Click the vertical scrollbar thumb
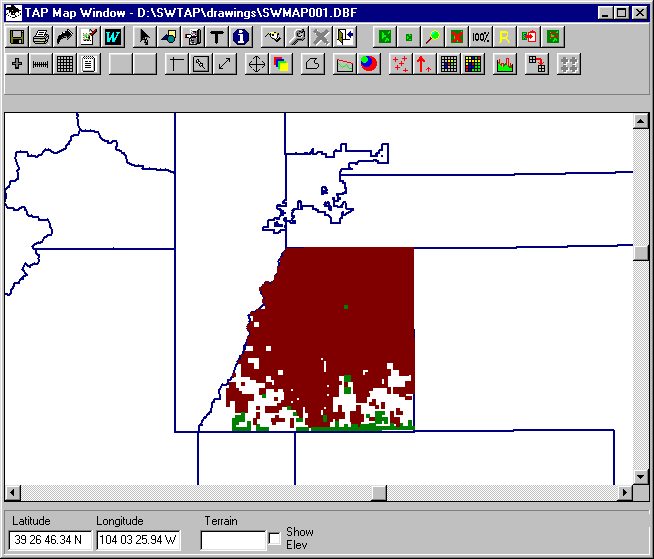This screenshot has width=654, height=559. (641, 253)
